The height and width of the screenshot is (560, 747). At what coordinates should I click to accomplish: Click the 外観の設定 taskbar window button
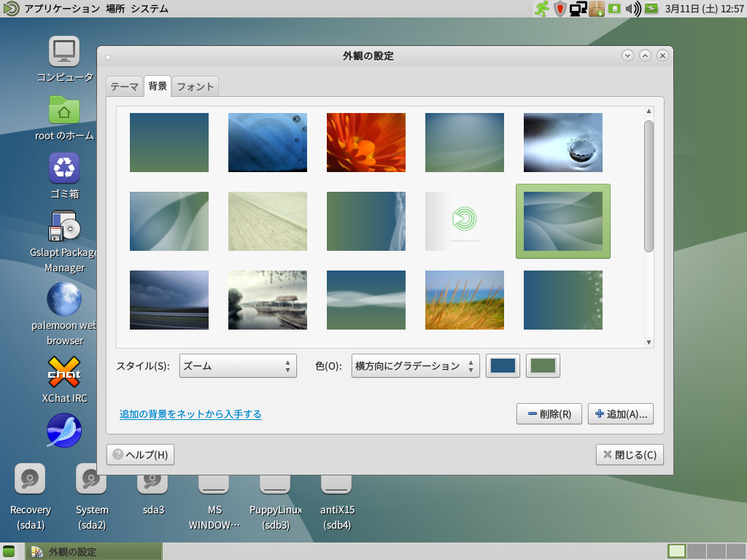click(x=94, y=551)
